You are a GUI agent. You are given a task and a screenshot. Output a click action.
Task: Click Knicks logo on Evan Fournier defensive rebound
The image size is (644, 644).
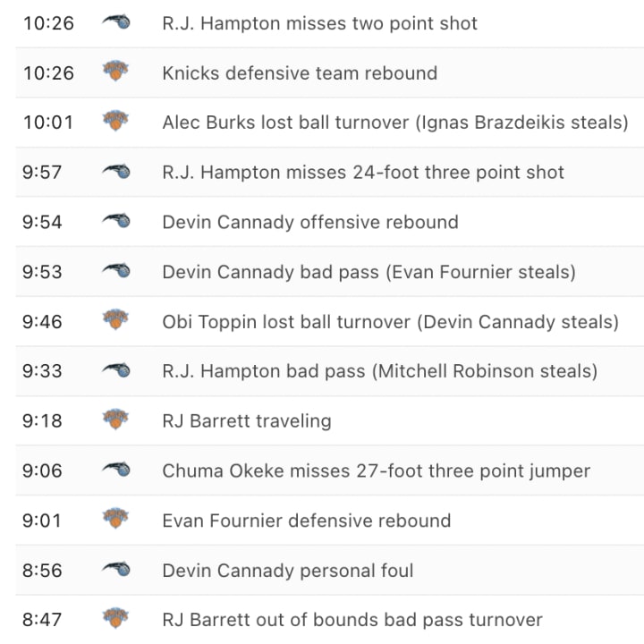pyautogui.click(x=115, y=518)
